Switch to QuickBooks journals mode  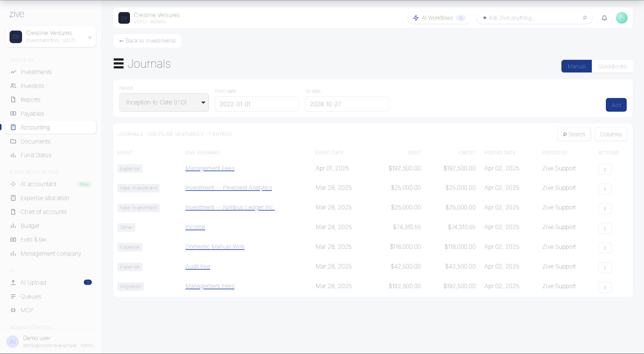(x=612, y=66)
